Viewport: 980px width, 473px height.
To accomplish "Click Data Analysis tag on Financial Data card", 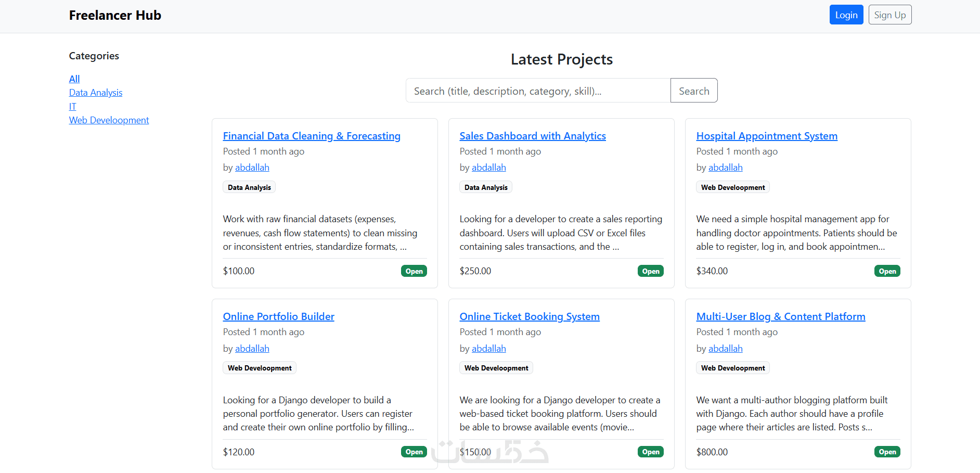I will click(x=249, y=187).
